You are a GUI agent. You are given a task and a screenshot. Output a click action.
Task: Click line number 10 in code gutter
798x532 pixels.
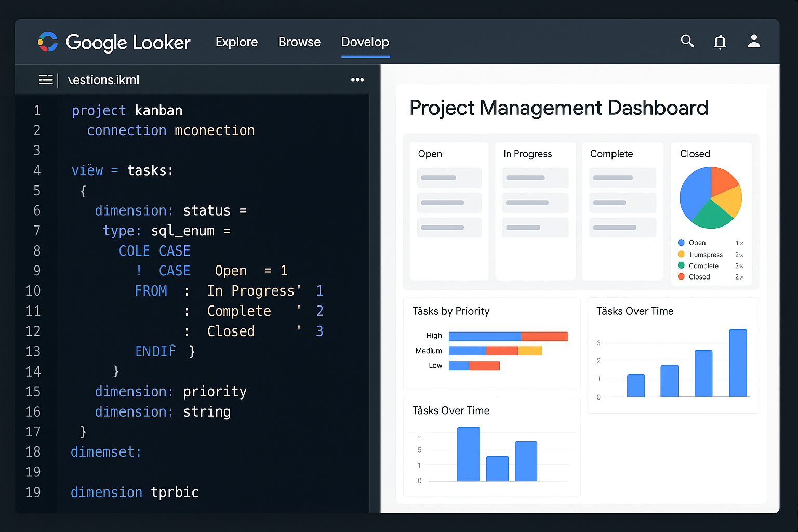(33, 291)
